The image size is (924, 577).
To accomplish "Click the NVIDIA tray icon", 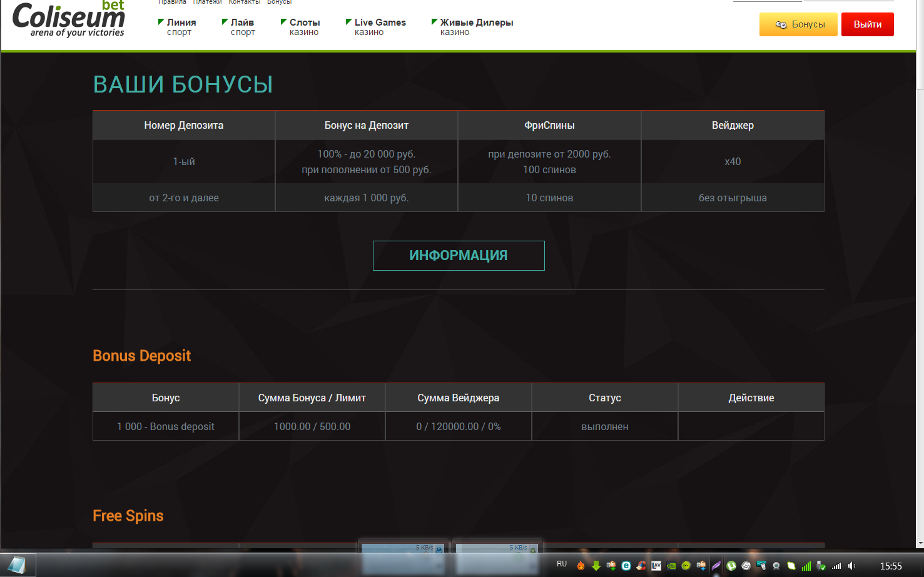I will (x=671, y=566).
